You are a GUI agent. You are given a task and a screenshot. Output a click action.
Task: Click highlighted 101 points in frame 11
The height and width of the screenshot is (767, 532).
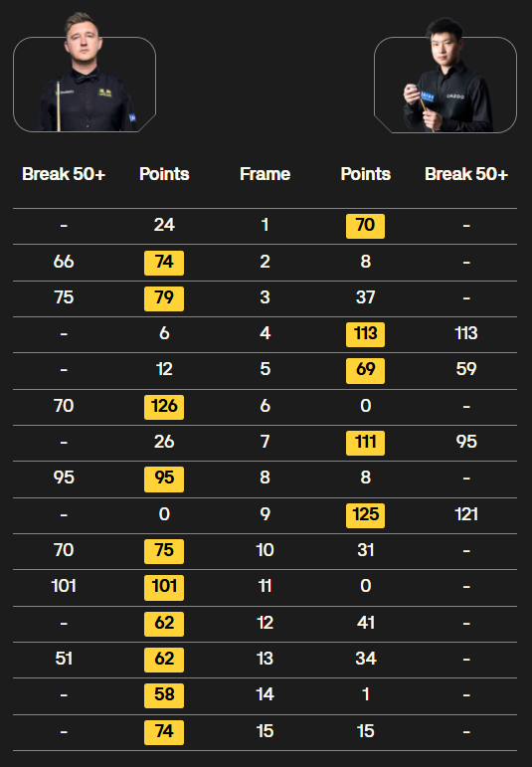164,588
